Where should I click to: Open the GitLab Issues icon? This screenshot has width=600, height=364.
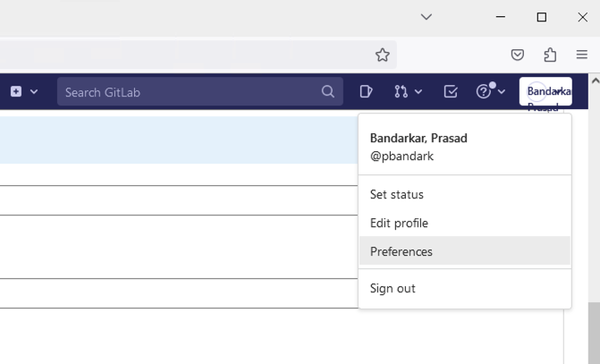coord(366,91)
